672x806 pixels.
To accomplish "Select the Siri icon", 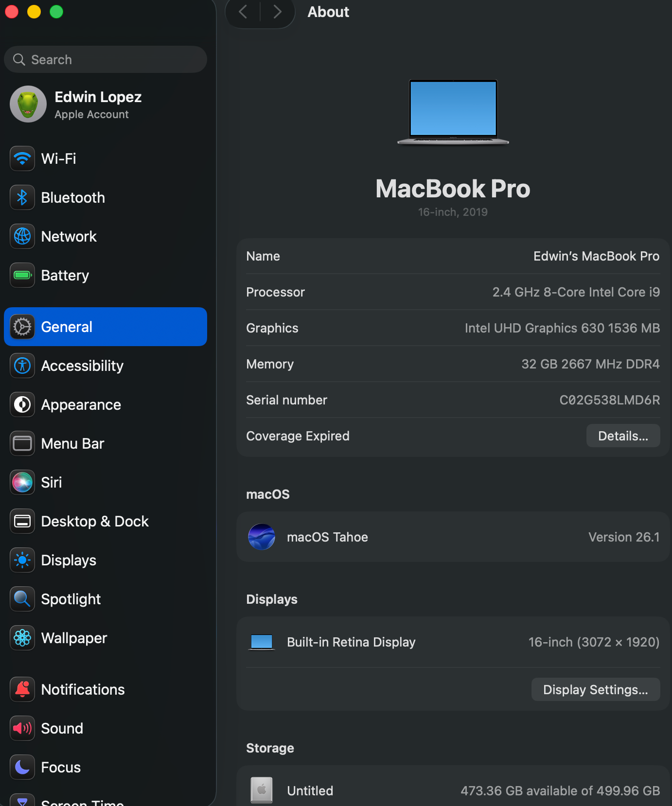I will 22,482.
